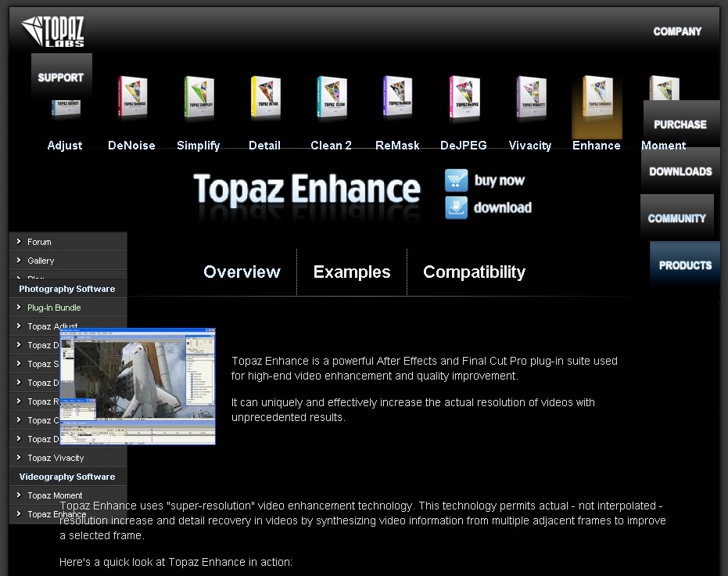Expand the Purchase navigation item

point(680,124)
